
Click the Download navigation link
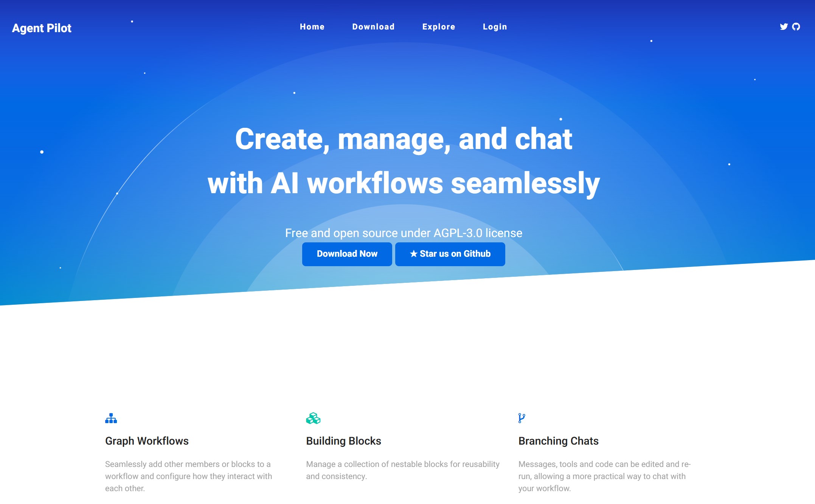coord(373,26)
